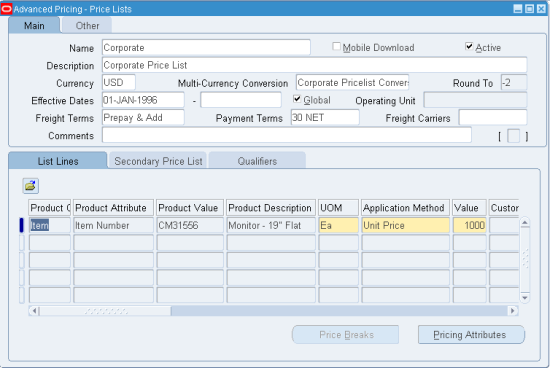Click the first row record indicator bar

tap(21, 225)
